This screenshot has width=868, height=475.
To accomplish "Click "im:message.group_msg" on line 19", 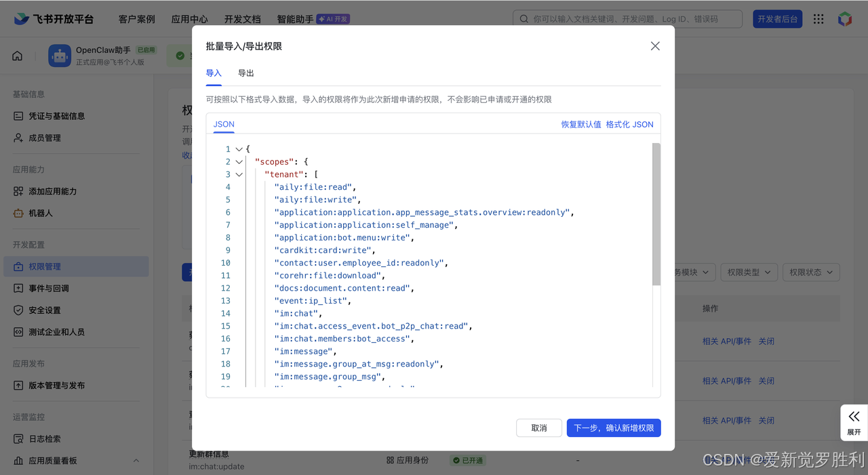I will pos(330,377).
